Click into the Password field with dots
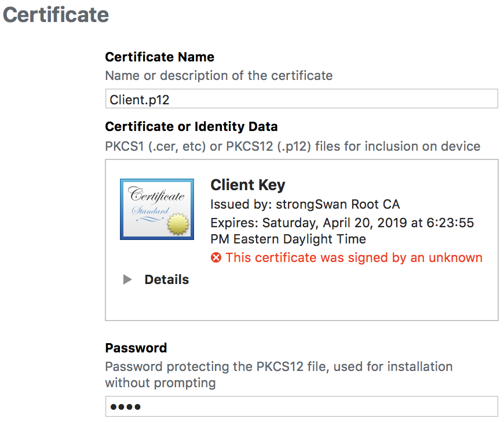This screenshot has width=504, height=422. (x=301, y=406)
